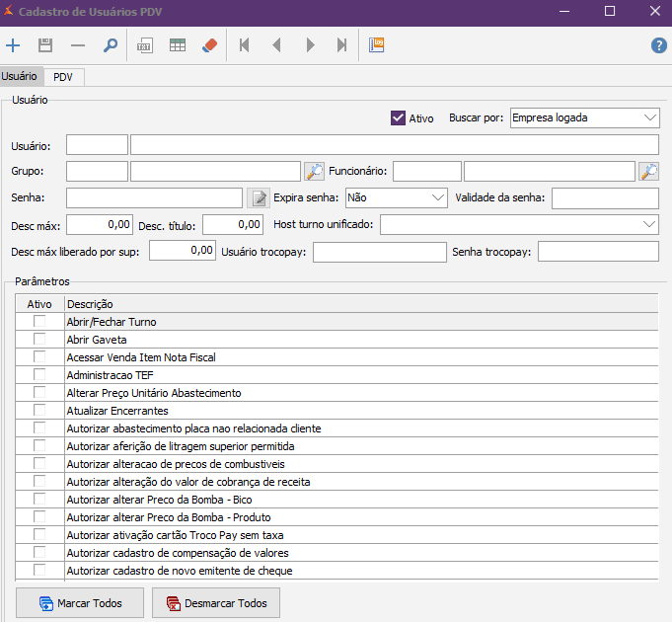Tick the Administracao TEF checkbox
The image size is (672, 622).
39,375
